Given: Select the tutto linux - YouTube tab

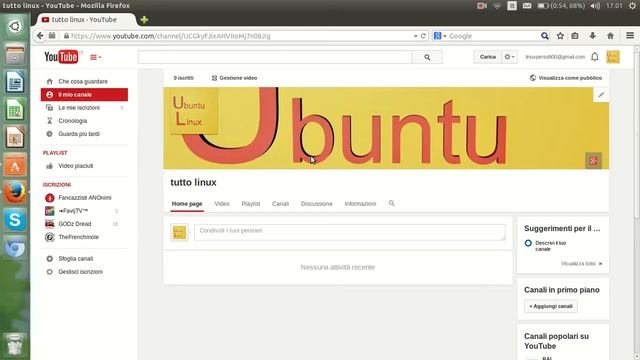Looking at the screenshot, I should [85, 20].
